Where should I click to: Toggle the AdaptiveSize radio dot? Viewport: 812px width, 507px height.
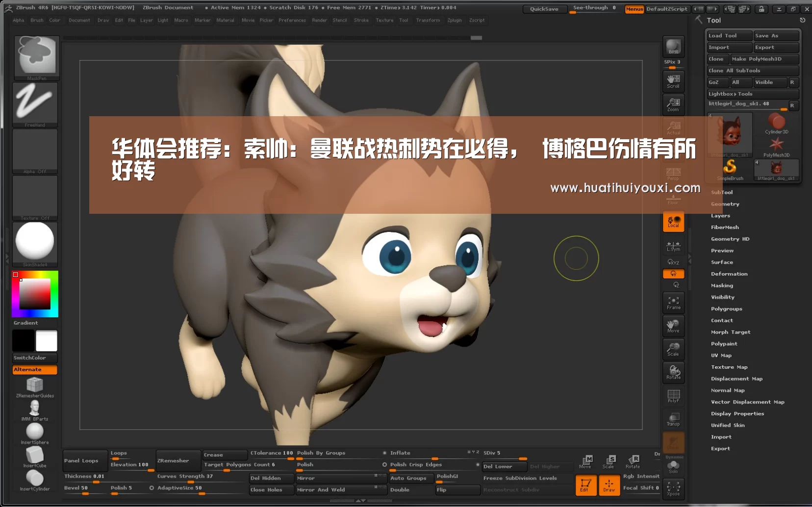point(152,488)
